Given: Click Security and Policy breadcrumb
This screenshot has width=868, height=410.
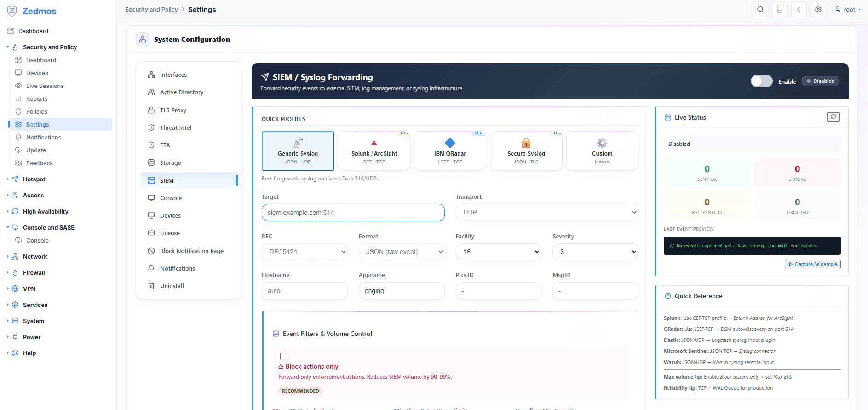Looking at the screenshot, I should [151, 9].
